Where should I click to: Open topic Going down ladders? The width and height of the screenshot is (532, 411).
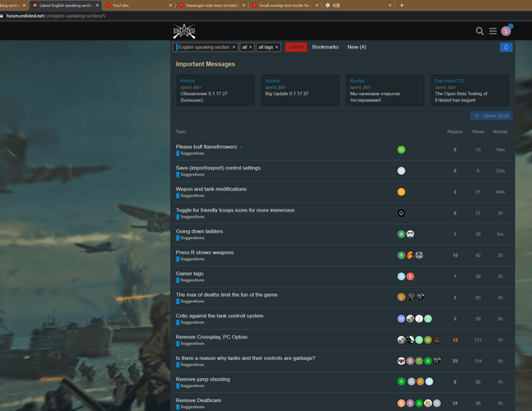click(x=199, y=231)
